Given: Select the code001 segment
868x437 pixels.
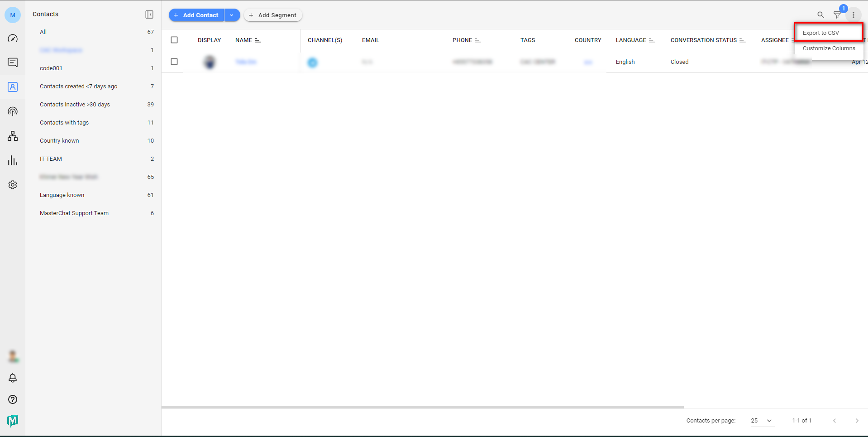Looking at the screenshot, I should (x=93, y=68).
